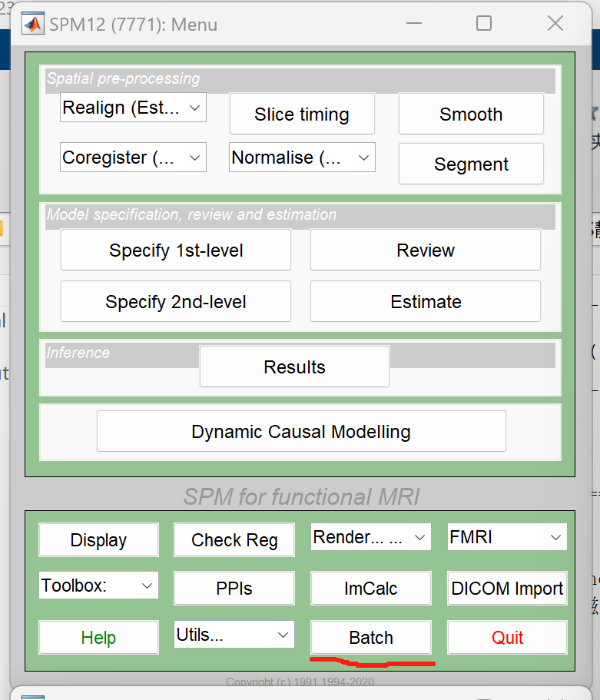Open the Results inference button
Screen dimensions: 600x700
295,367
